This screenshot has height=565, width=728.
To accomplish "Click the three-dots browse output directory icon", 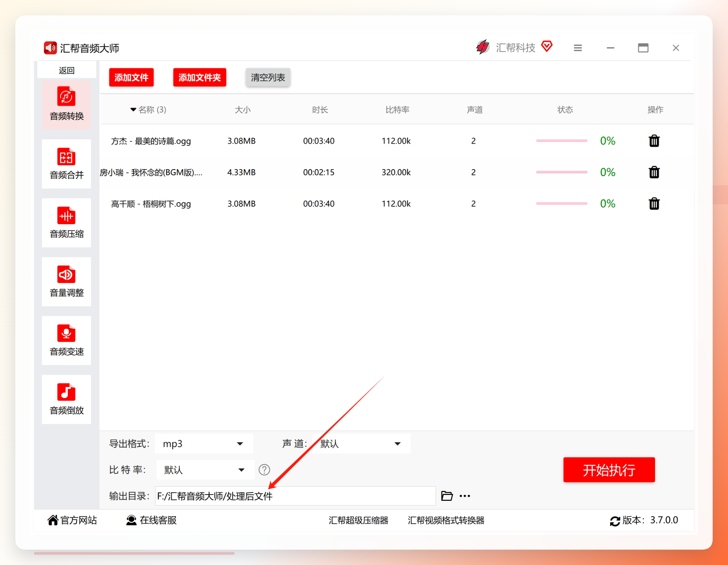I will [465, 496].
